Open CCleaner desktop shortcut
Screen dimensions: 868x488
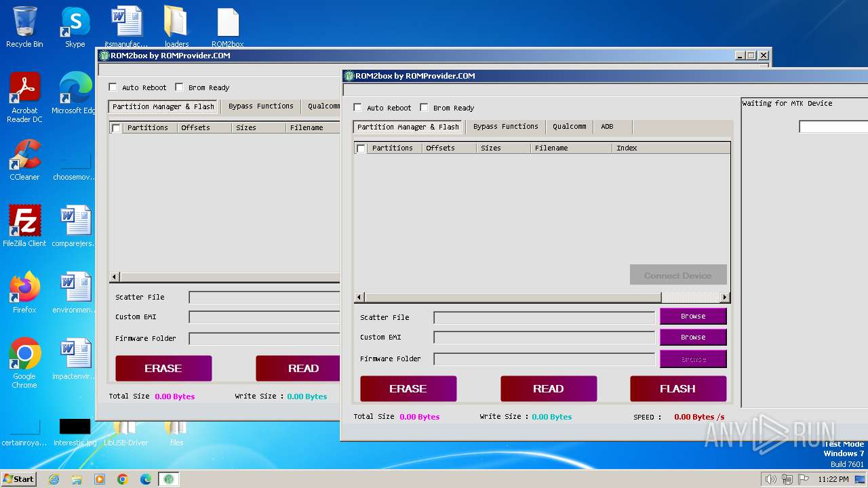(x=24, y=160)
